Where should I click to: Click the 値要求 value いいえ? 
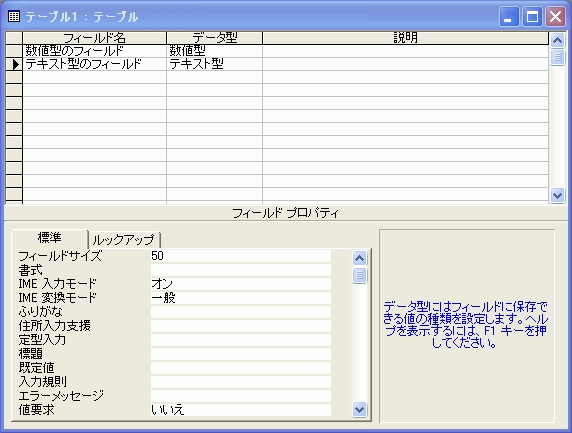click(x=241, y=410)
